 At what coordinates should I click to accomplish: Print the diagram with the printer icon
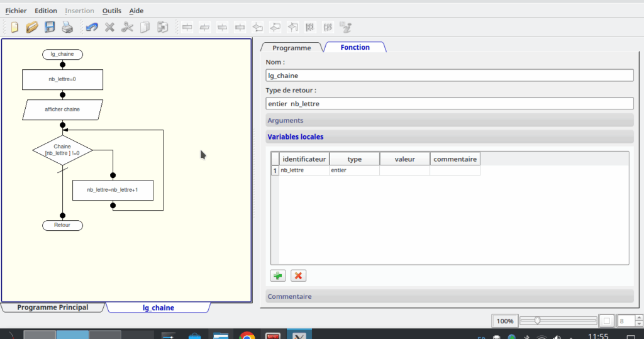click(67, 27)
